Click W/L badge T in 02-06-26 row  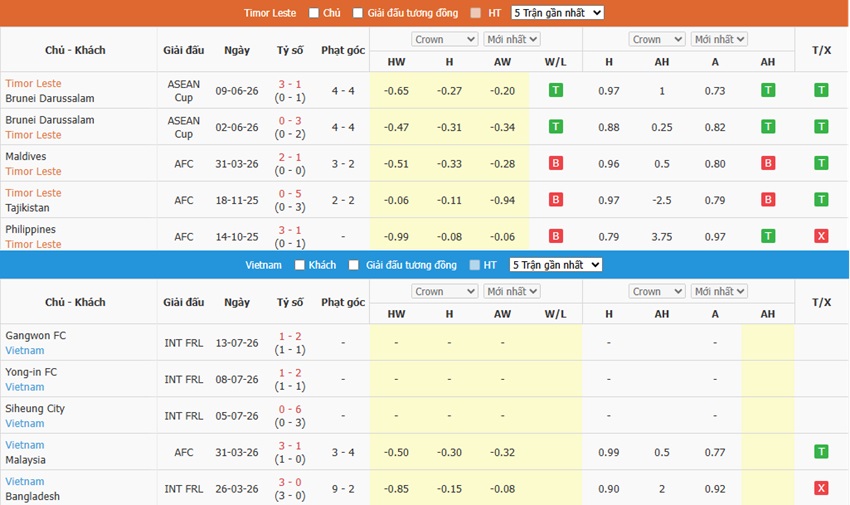coord(556,127)
